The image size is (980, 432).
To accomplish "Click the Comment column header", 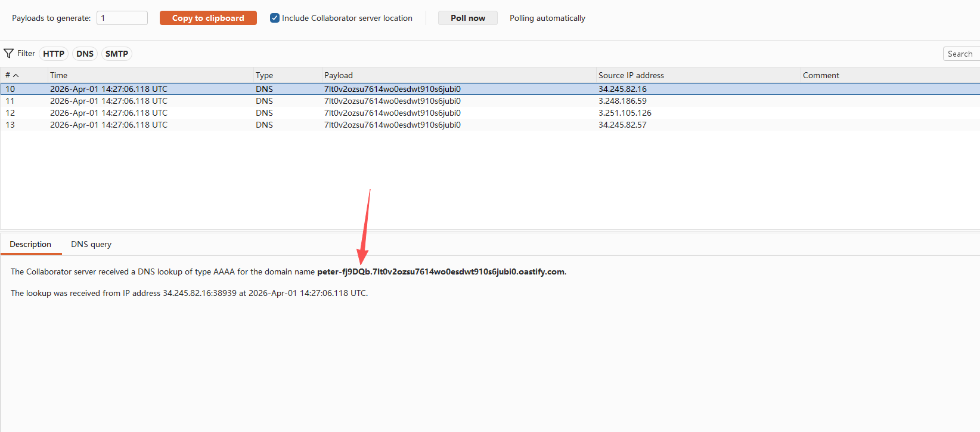I will (x=821, y=75).
